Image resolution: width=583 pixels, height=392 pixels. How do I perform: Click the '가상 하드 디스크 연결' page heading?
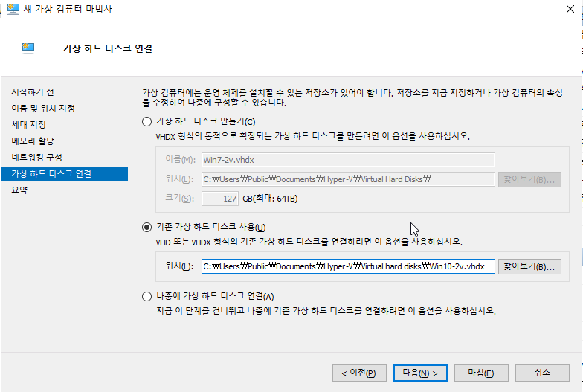[x=108, y=48]
